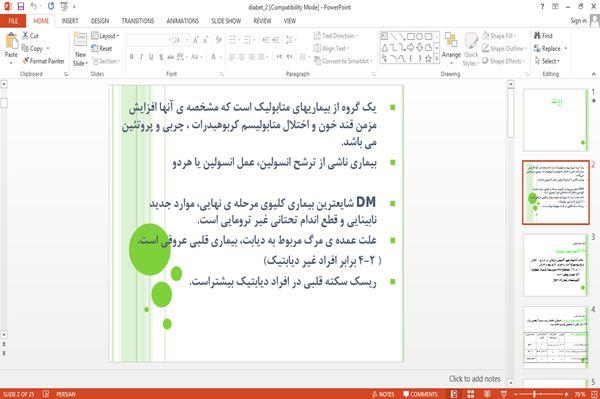Open Shape Effects dropdown
600x399 pixels.
(504, 61)
